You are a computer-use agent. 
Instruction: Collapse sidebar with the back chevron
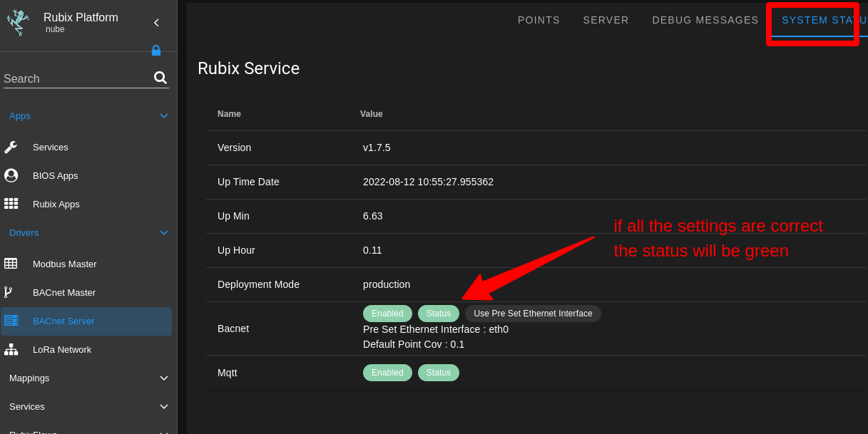pos(156,23)
